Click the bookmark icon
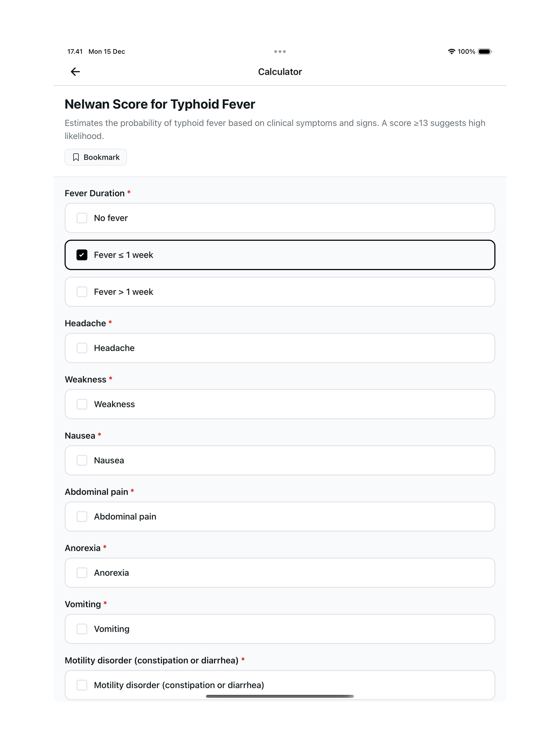This screenshot has width=560, height=747. (x=76, y=157)
